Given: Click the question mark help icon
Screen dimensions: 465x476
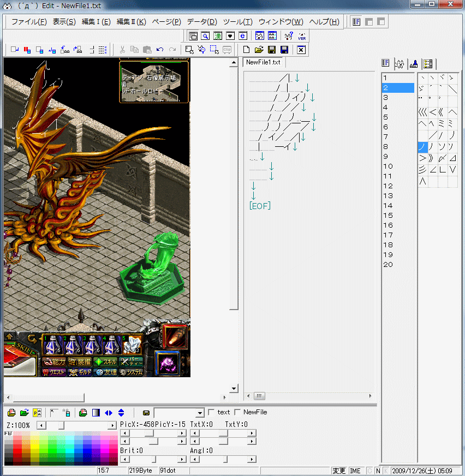Looking at the screenshot, I should pos(289,36).
